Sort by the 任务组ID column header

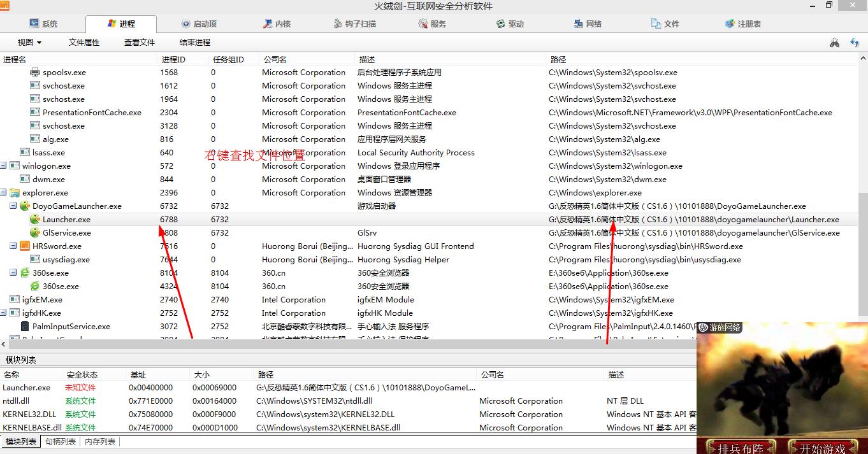234,59
